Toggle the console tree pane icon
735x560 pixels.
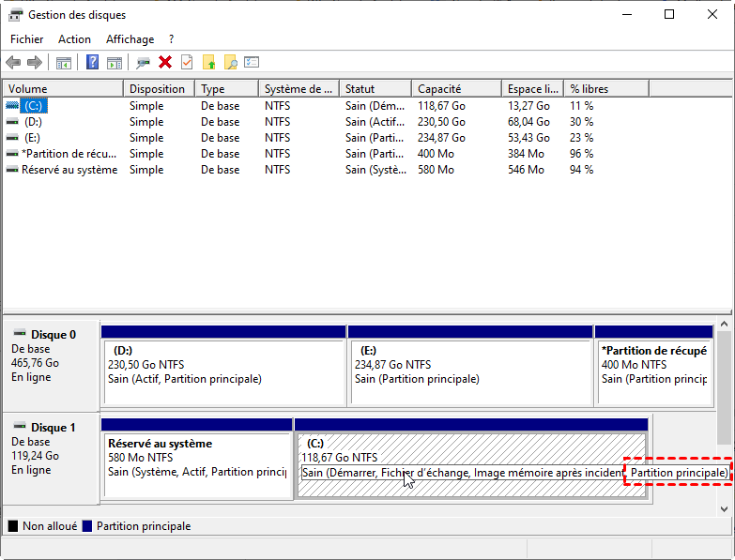pos(64,63)
